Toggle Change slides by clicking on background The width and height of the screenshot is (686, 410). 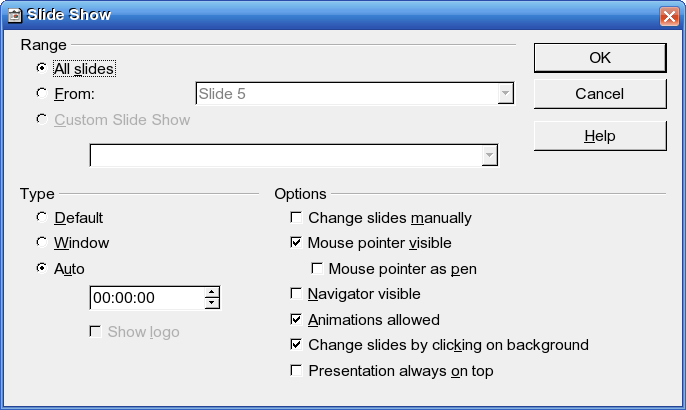coord(296,345)
